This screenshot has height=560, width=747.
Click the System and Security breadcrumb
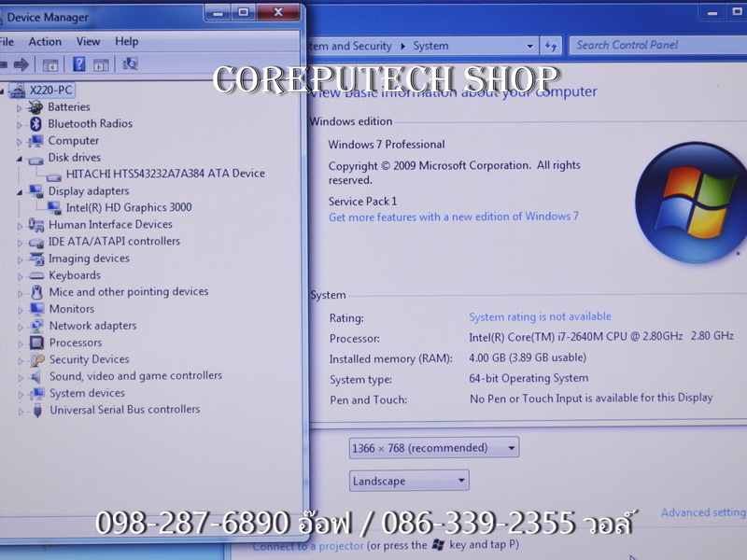[349, 46]
